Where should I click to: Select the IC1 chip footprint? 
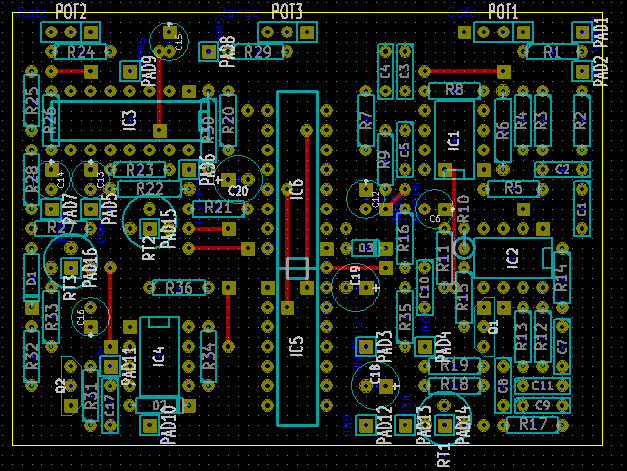tap(454, 140)
